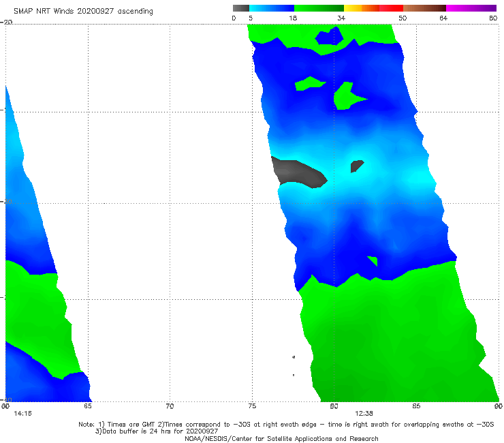Click the green 18-34 segment of the color bar
The width and height of the screenshot is (504, 443).
(x=319, y=8)
